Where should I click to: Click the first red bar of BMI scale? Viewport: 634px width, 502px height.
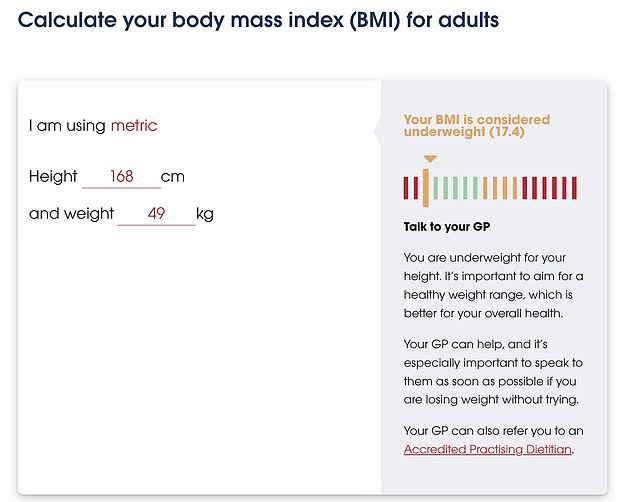point(406,188)
